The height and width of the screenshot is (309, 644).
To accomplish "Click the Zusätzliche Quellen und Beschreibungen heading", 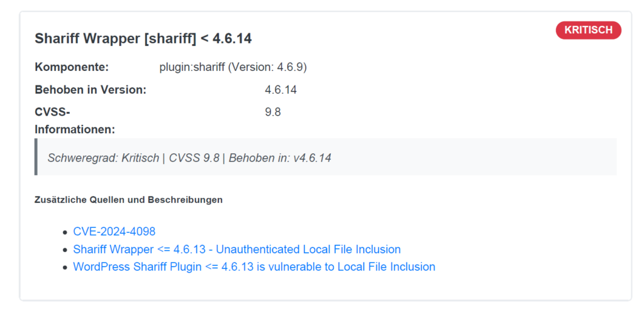I will coord(128,200).
